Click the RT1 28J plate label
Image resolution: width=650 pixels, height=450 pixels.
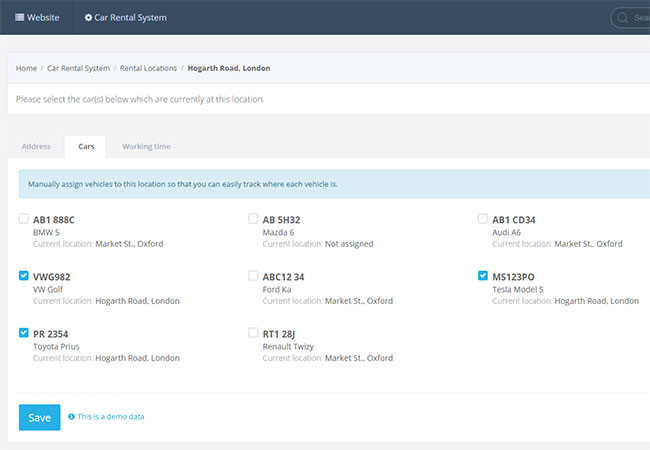point(279,334)
